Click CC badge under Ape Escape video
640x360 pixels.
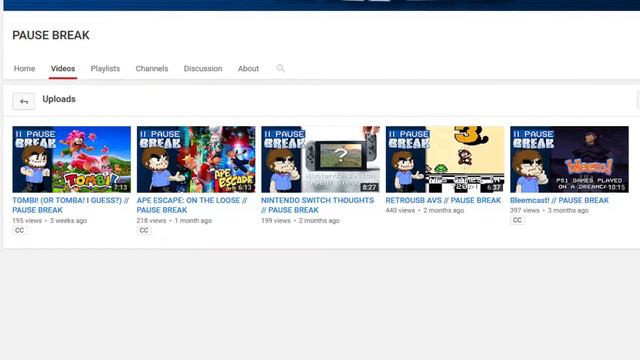[x=144, y=230]
